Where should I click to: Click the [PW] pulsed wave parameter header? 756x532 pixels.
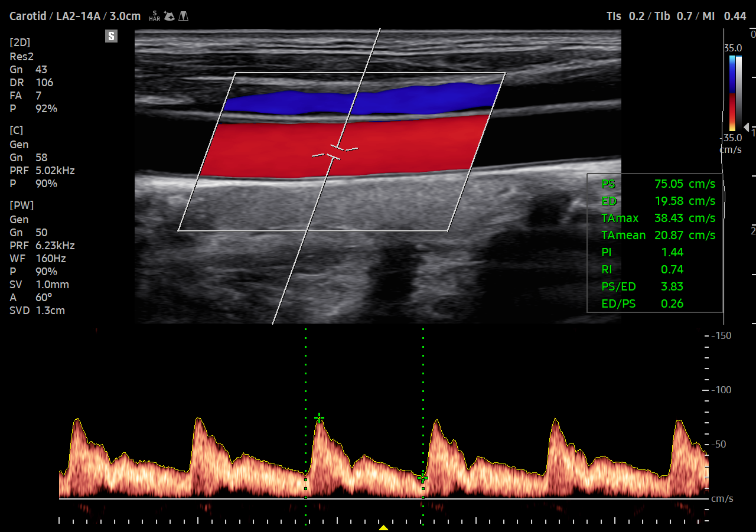coord(22,205)
